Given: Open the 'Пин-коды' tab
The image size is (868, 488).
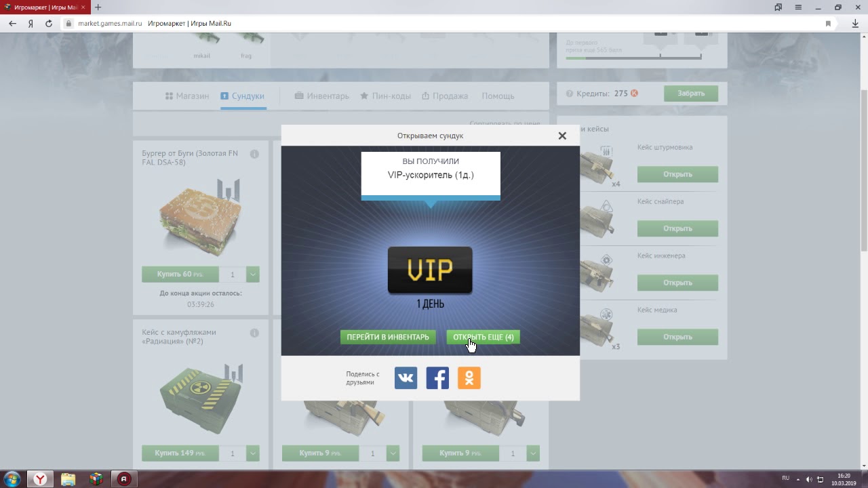Looking at the screenshot, I should click(x=385, y=96).
